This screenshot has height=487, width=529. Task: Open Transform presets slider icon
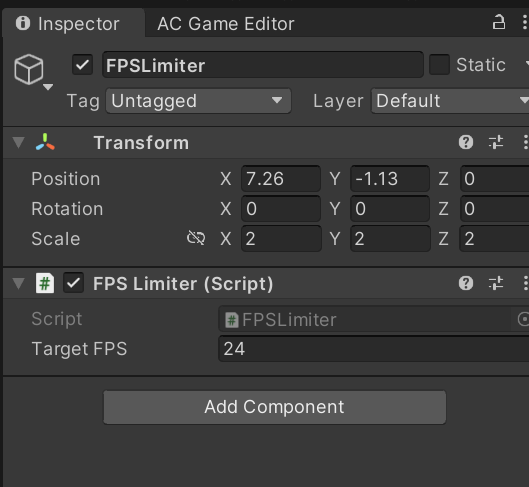point(496,142)
